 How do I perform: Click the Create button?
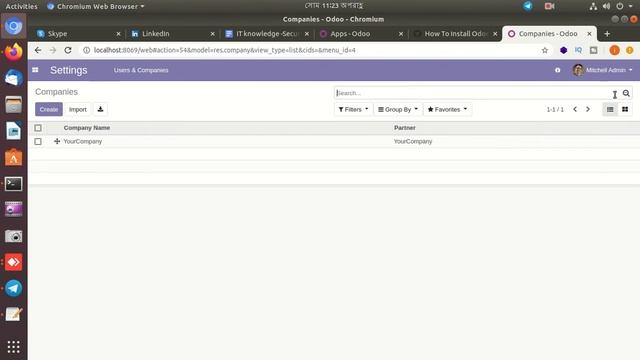(49, 109)
